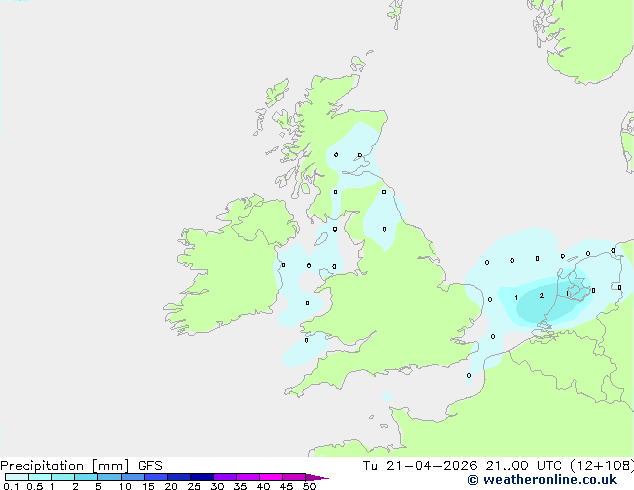Open the weatheronline.co.uk copyright link
This screenshot has width=634, height=490.
click(x=542, y=480)
